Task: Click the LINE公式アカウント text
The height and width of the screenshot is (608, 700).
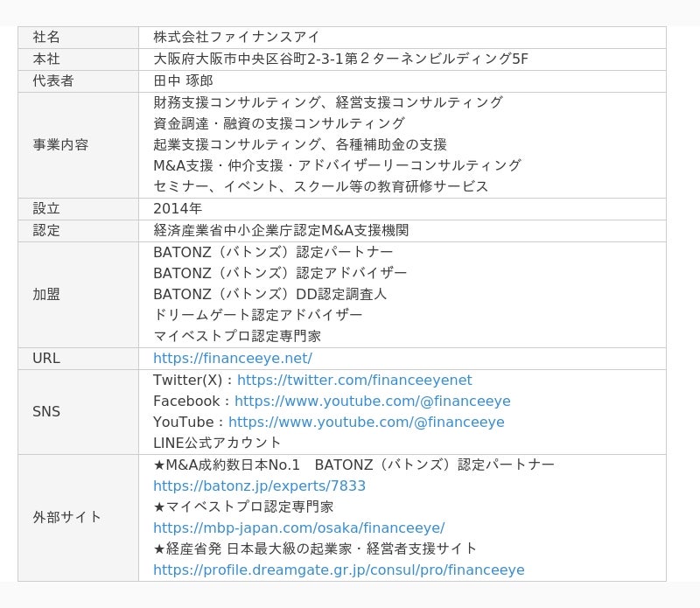Action: 217,443
